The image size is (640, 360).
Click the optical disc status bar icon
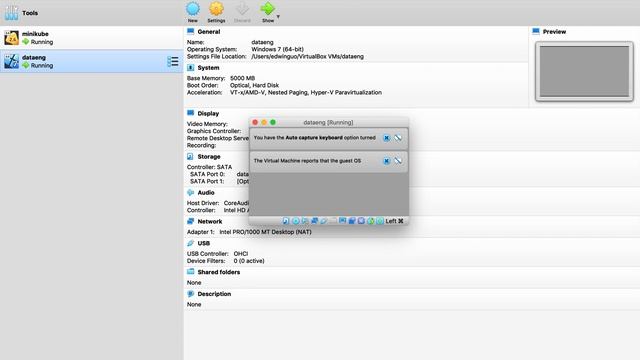point(296,221)
